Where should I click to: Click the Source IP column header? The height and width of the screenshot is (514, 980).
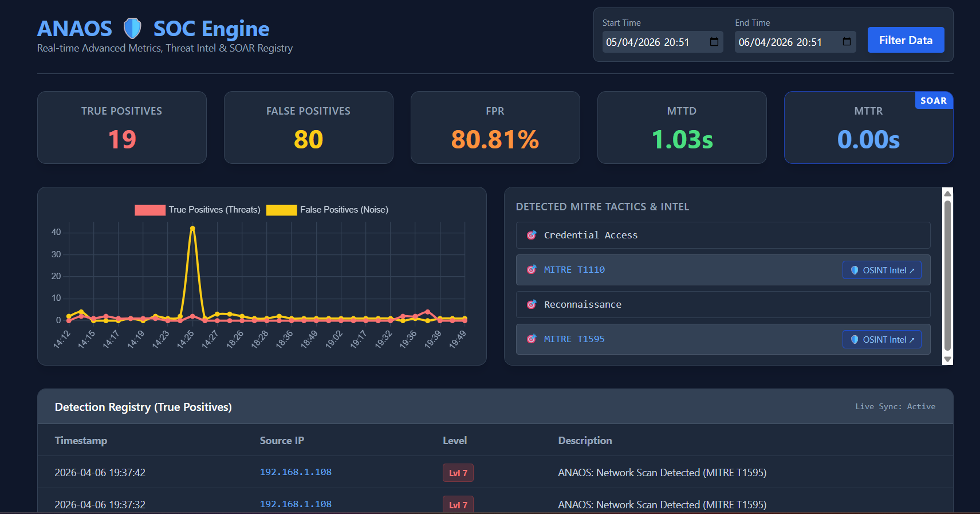[282, 440]
